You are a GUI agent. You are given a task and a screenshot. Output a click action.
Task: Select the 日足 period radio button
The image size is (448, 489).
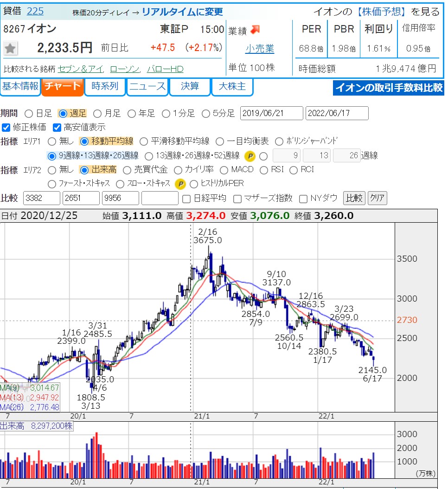tap(29, 113)
